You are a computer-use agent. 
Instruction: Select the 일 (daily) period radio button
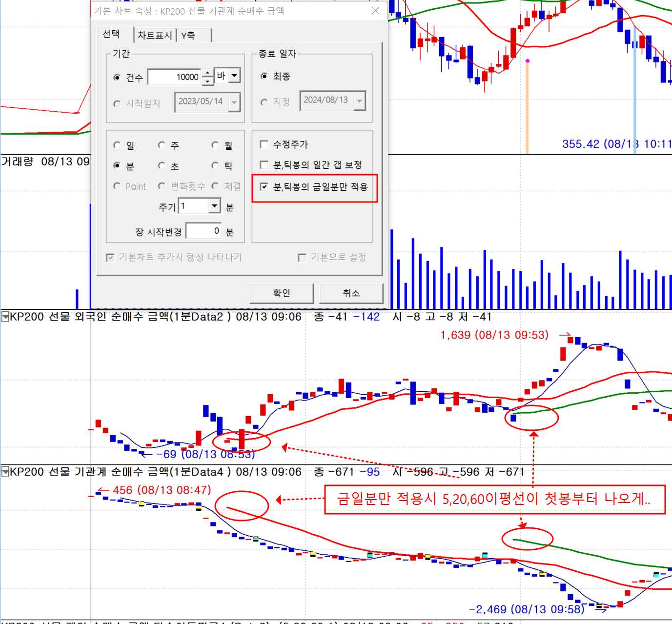pyautogui.click(x=117, y=145)
